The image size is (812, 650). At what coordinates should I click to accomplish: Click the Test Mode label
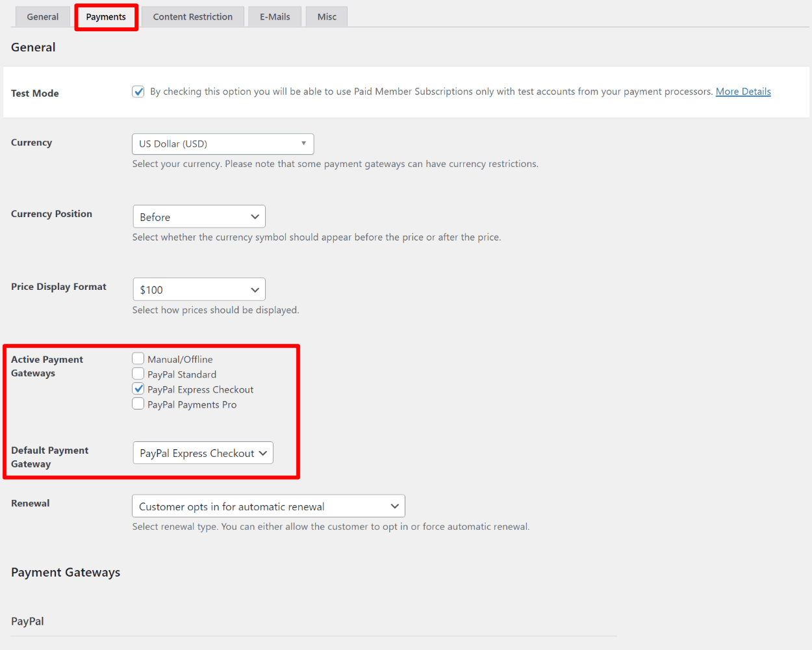point(35,94)
